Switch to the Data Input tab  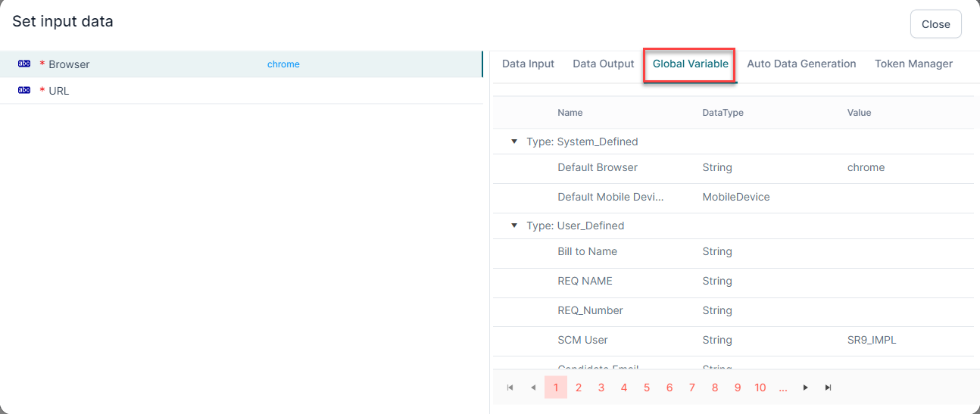[529, 64]
